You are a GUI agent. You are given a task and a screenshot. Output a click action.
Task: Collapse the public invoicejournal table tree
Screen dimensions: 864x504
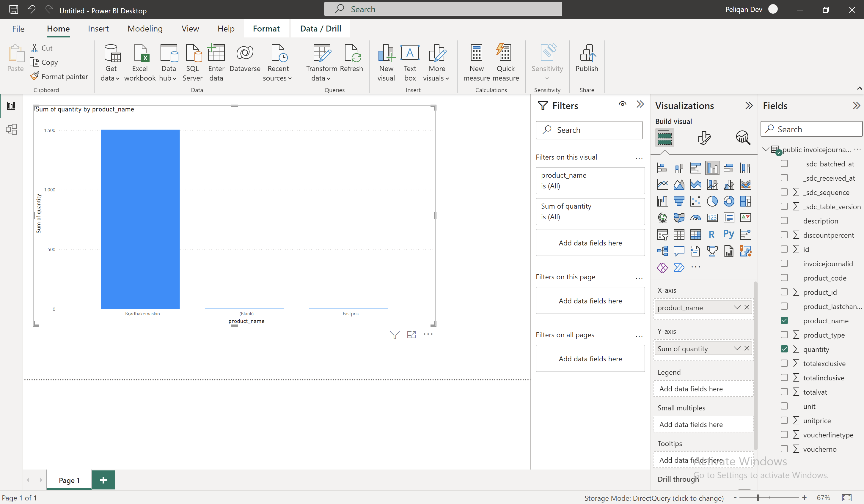[x=766, y=149]
